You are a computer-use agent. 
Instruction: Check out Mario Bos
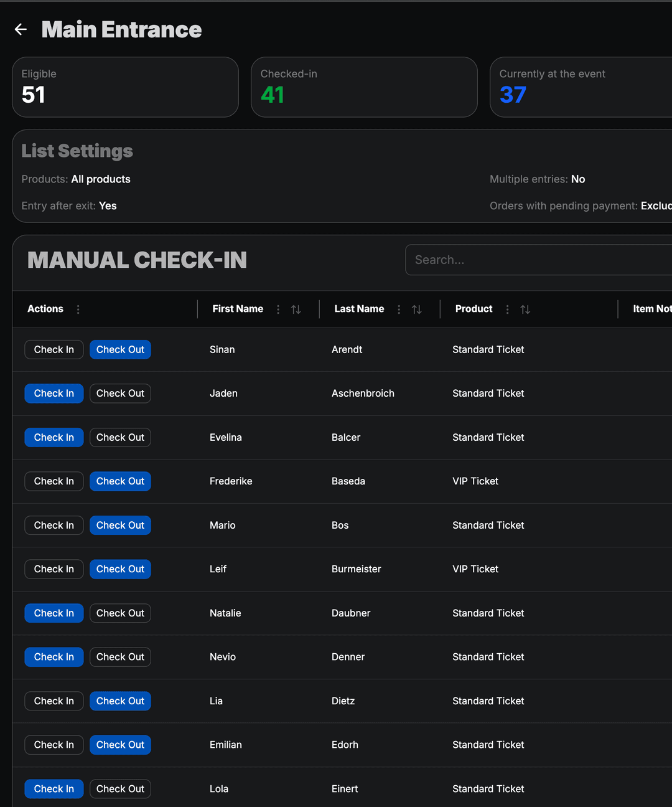point(120,526)
